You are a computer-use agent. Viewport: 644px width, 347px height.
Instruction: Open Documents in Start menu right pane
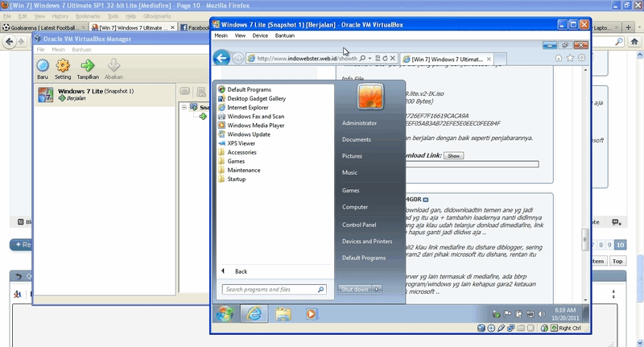[x=357, y=139]
